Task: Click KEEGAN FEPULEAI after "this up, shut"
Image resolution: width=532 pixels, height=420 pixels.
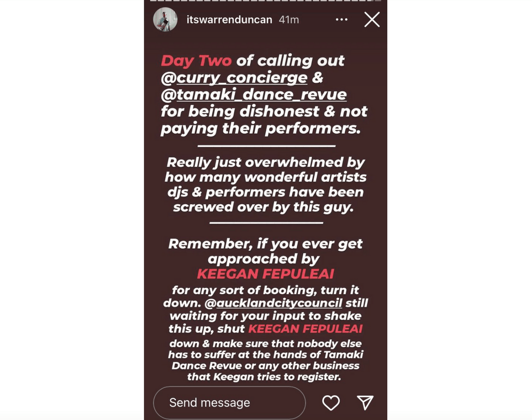Action: 305,329
